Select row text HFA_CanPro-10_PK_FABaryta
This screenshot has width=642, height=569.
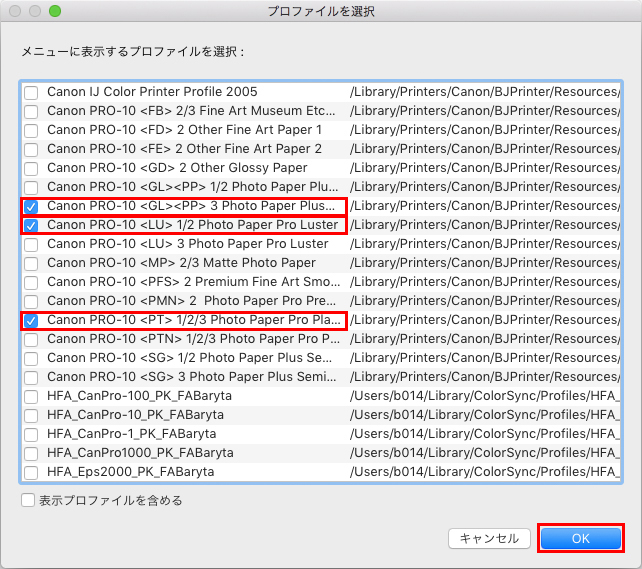[x=136, y=415]
